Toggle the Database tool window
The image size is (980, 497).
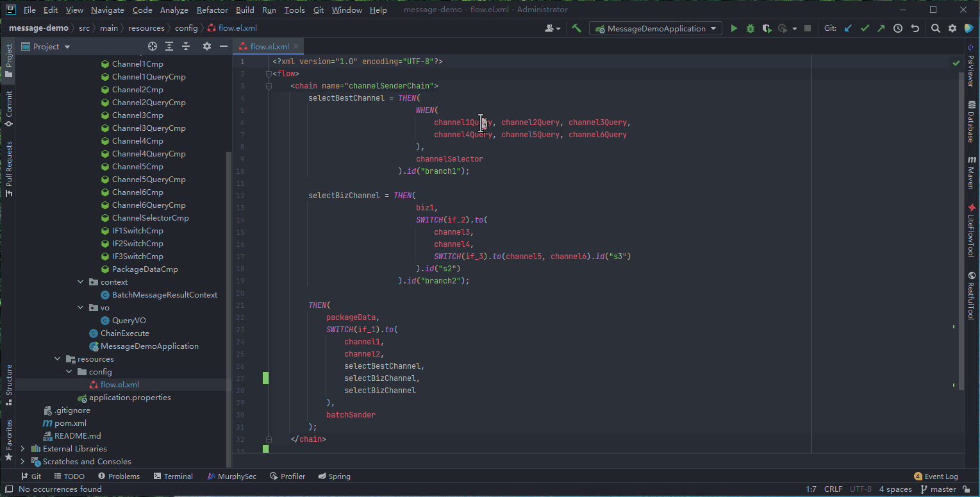(x=972, y=122)
